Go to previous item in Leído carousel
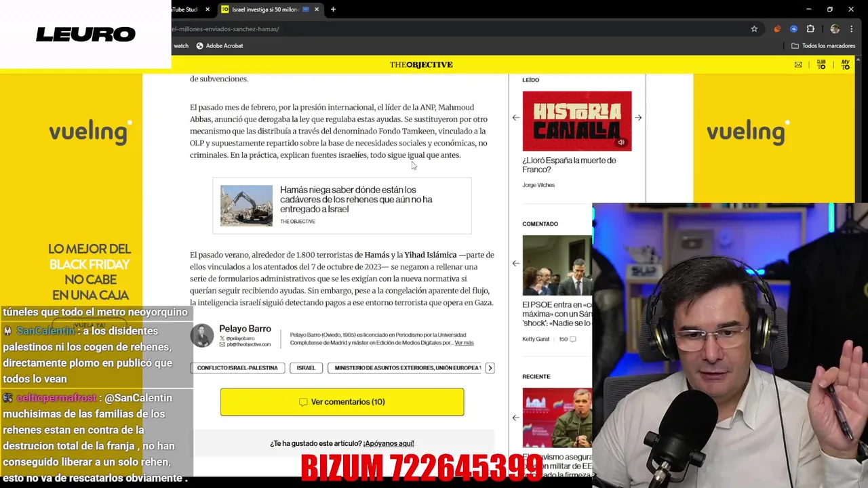Image resolution: width=868 pixels, height=488 pixels. [516, 118]
